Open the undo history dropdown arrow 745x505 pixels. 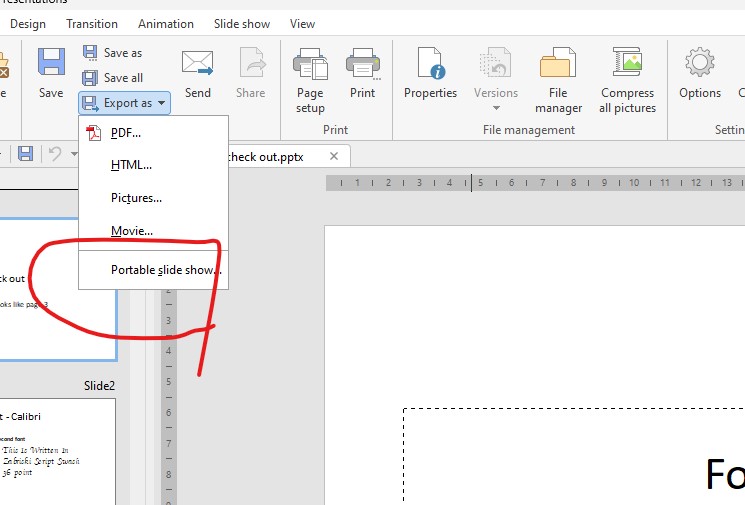(74, 154)
